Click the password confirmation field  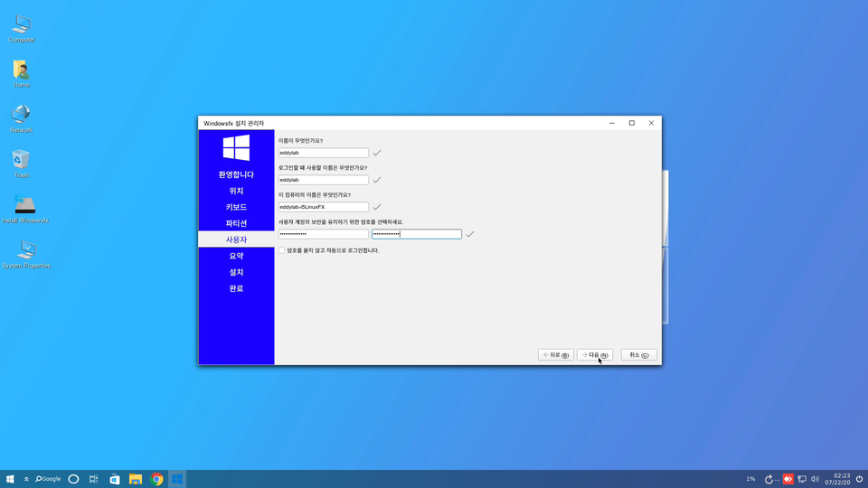416,234
